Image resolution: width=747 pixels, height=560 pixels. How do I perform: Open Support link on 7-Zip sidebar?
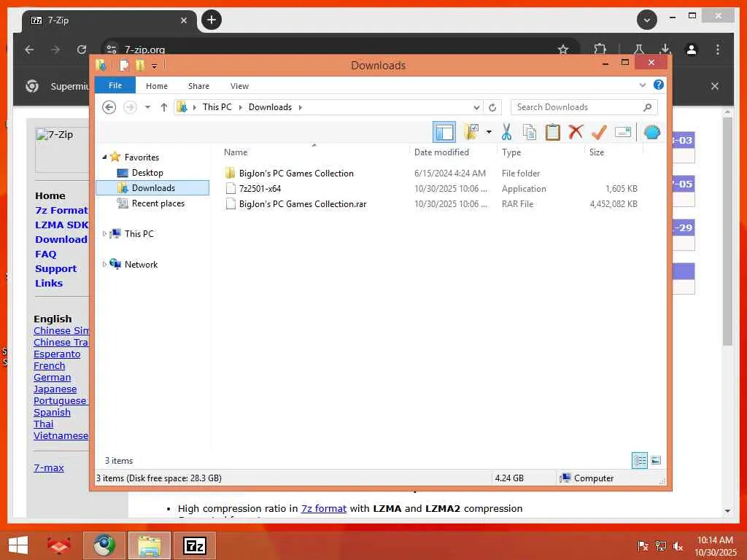point(55,268)
